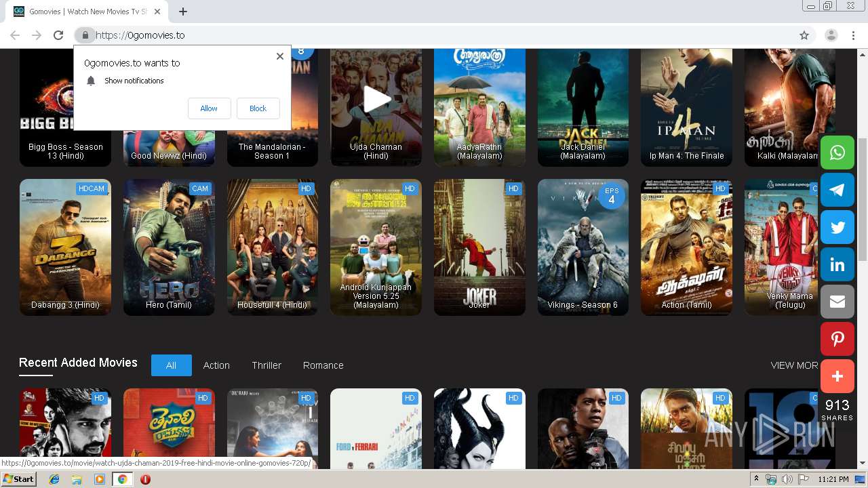Open Good Newwz (Hindi) title
The width and height of the screenshot is (868, 488).
click(x=169, y=156)
